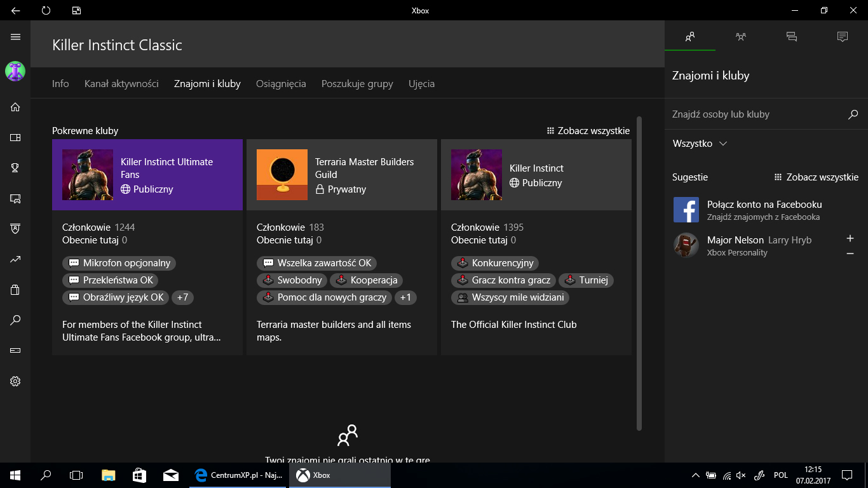Open Achievements trophy sidebar icon

coord(15,168)
